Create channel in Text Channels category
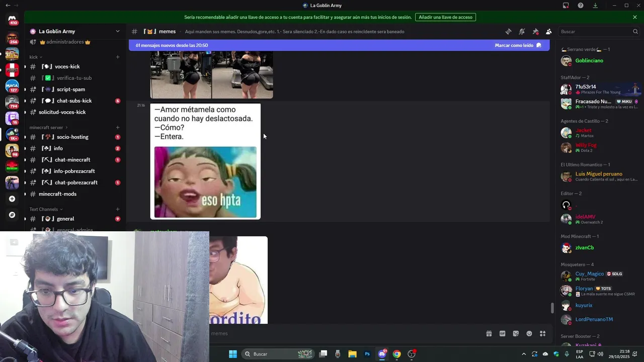Image resolution: width=644 pixels, height=362 pixels. tap(118, 209)
